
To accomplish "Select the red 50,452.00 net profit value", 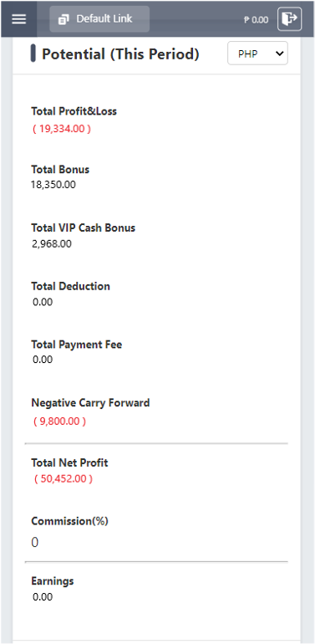I will 64,479.
